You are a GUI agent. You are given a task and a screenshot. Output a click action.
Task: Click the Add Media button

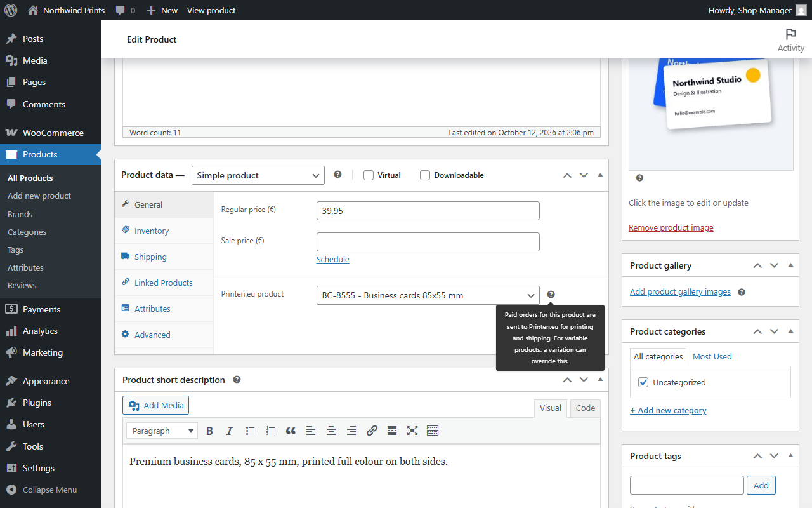[155, 405]
